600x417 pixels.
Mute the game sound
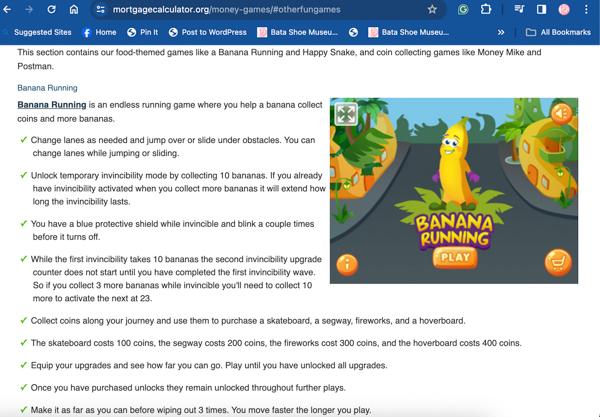pyautogui.click(x=562, y=113)
